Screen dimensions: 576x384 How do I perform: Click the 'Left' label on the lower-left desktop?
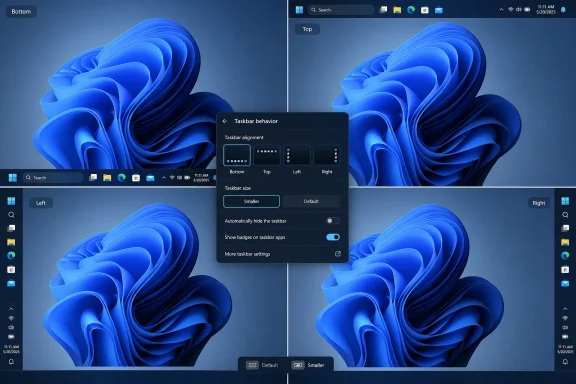click(x=41, y=203)
